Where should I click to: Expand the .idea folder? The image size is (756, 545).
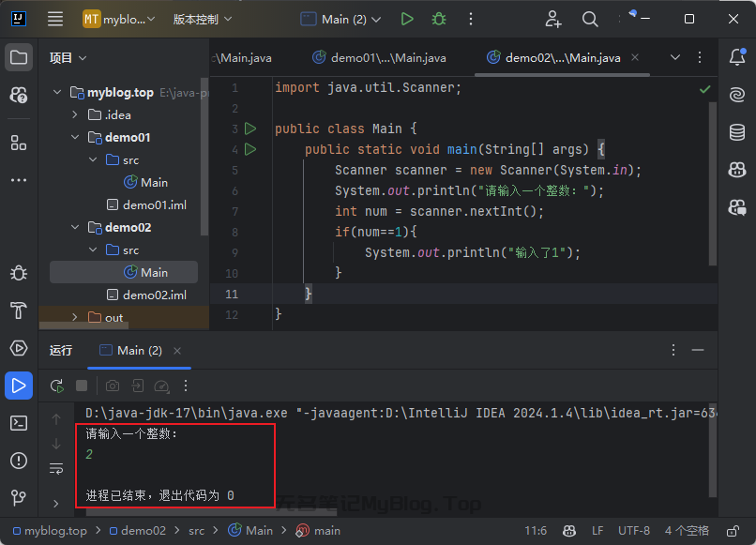click(75, 114)
